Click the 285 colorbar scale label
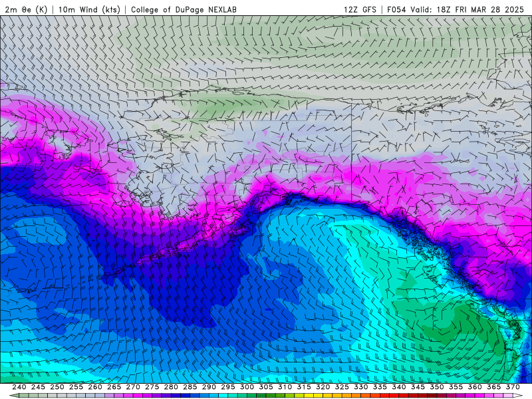This screenshot has width=532, height=399. point(190,387)
